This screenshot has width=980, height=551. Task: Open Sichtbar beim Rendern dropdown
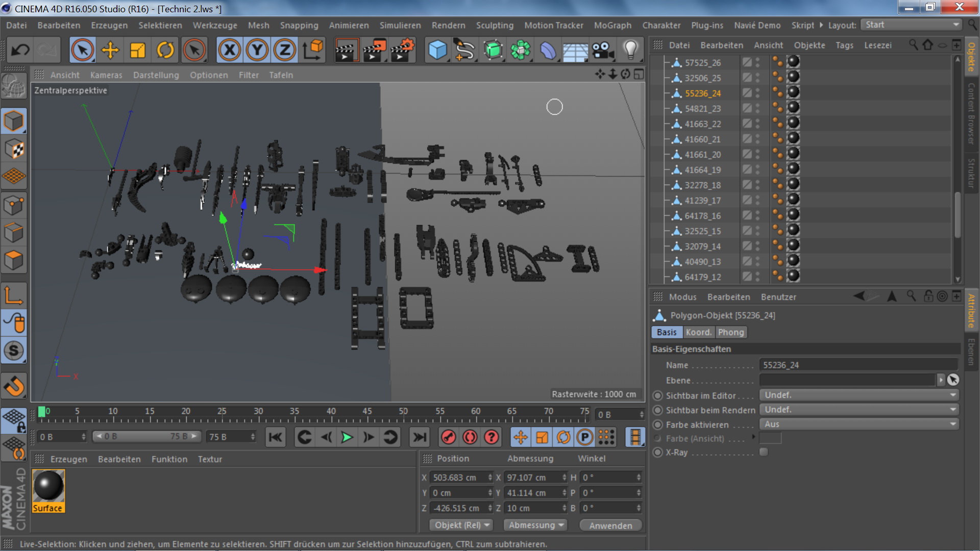coord(859,410)
